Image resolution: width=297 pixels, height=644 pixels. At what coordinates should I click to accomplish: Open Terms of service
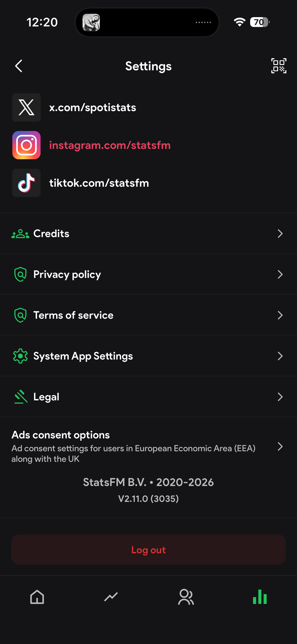148,315
